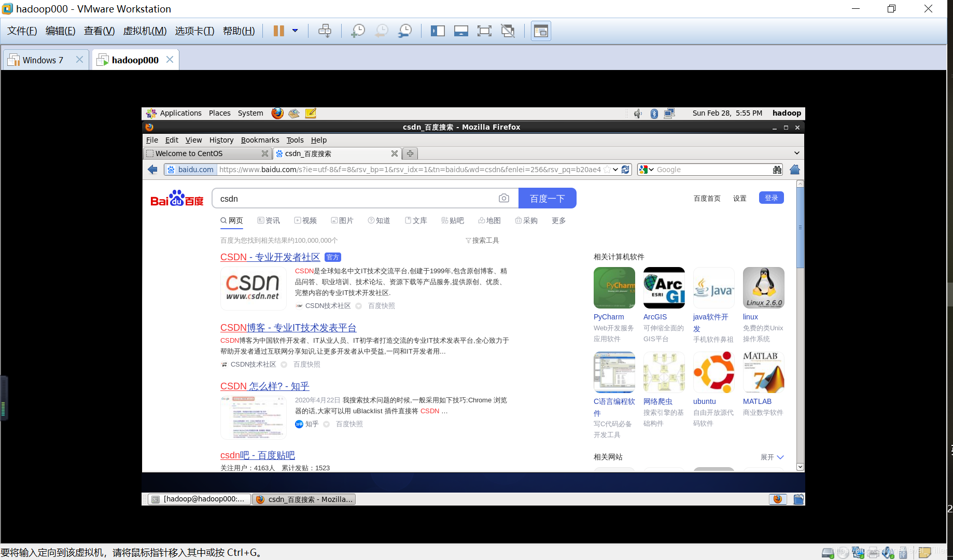
Task: Send Ctrl+Alt+Del to the virtual machine
Action: (x=325, y=31)
